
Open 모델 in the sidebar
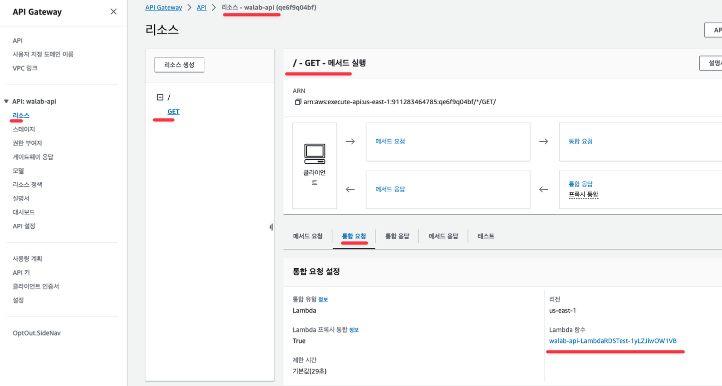(x=18, y=170)
